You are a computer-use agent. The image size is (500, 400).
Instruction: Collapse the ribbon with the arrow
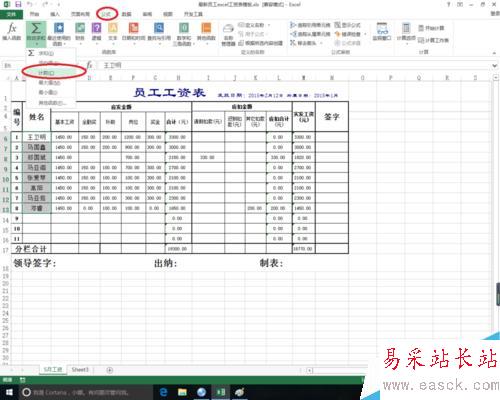coord(494,53)
